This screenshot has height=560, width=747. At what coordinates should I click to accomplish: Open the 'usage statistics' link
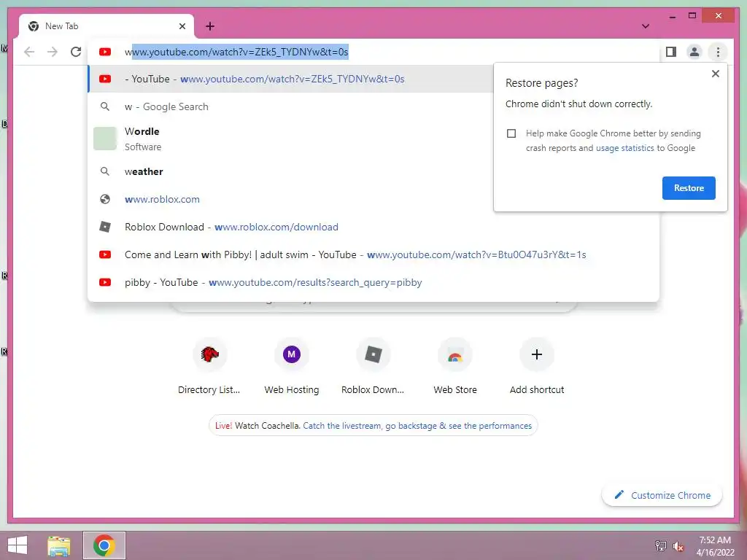[624, 148]
